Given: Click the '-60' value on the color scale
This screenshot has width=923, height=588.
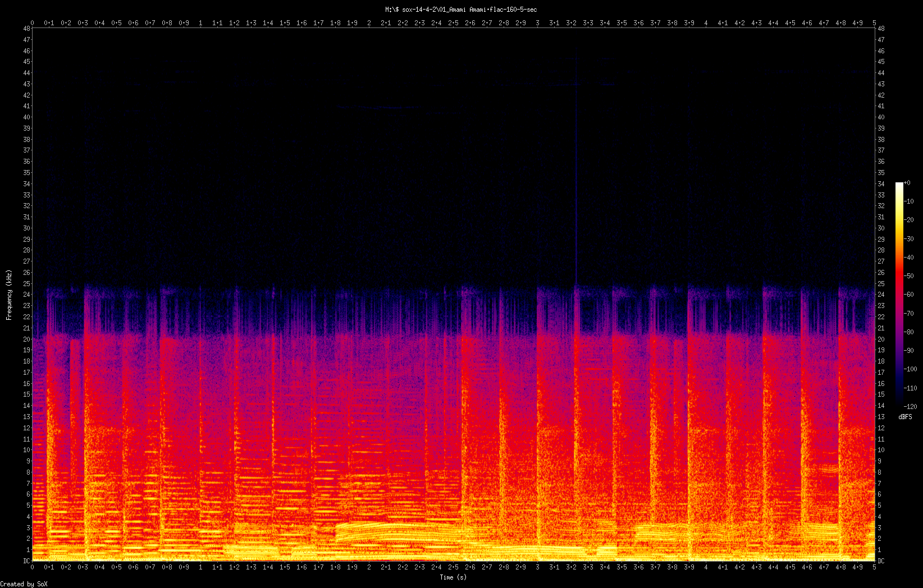Looking at the screenshot, I should coord(910,295).
